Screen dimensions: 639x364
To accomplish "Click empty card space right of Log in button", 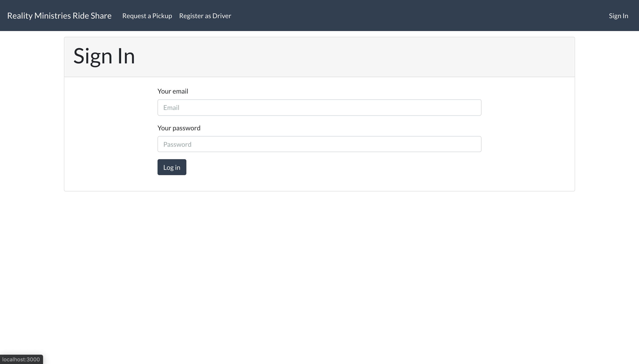I will coord(325,167).
